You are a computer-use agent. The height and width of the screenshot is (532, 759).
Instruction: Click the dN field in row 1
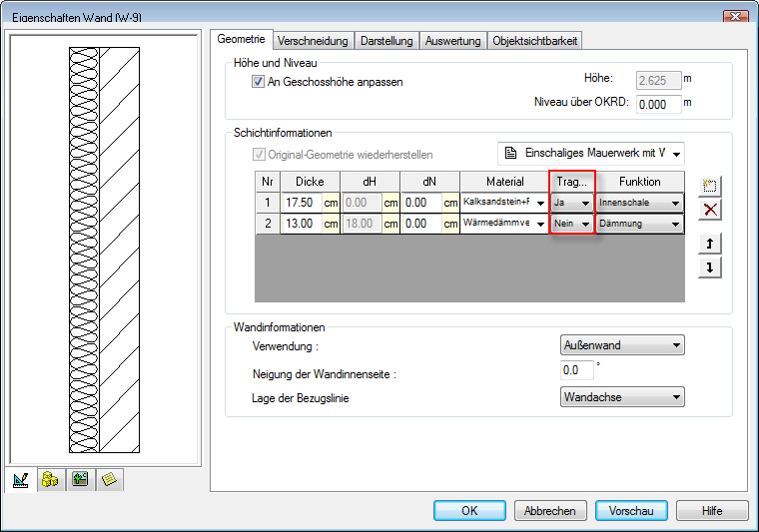point(422,203)
